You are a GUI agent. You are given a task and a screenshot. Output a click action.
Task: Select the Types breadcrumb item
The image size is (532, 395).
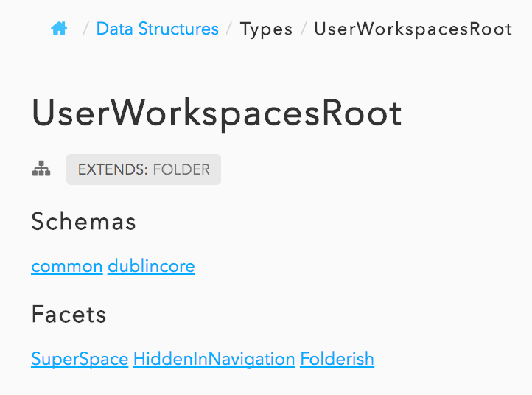(x=266, y=29)
